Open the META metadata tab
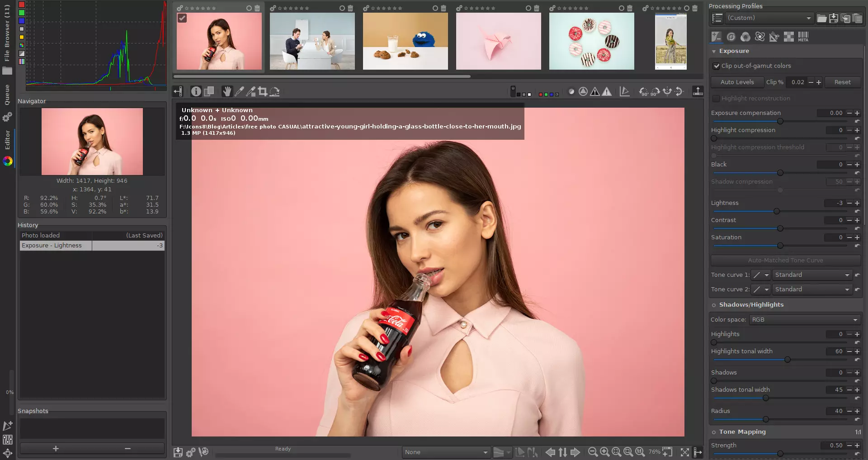868x460 pixels. click(x=803, y=37)
